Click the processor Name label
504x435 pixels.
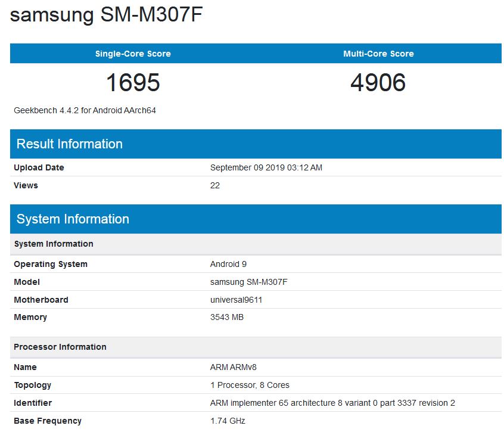pos(25,367)
